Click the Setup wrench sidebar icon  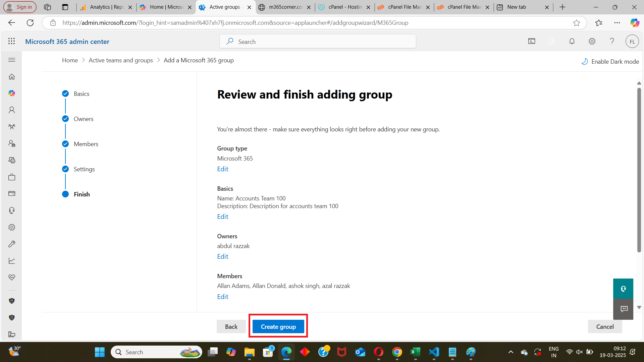[12, 244]
